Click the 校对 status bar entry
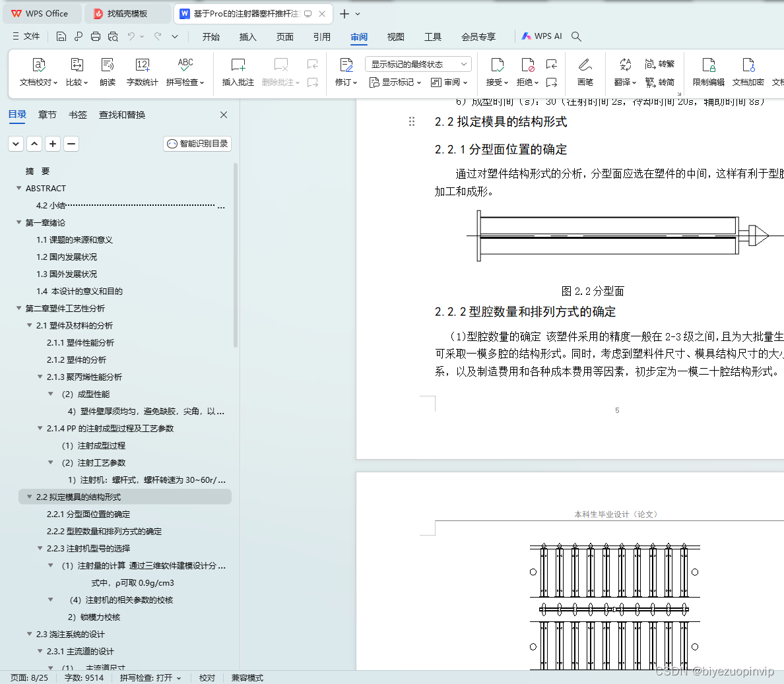Viewport: 784px width, 684px height. [x=207, y=678]
